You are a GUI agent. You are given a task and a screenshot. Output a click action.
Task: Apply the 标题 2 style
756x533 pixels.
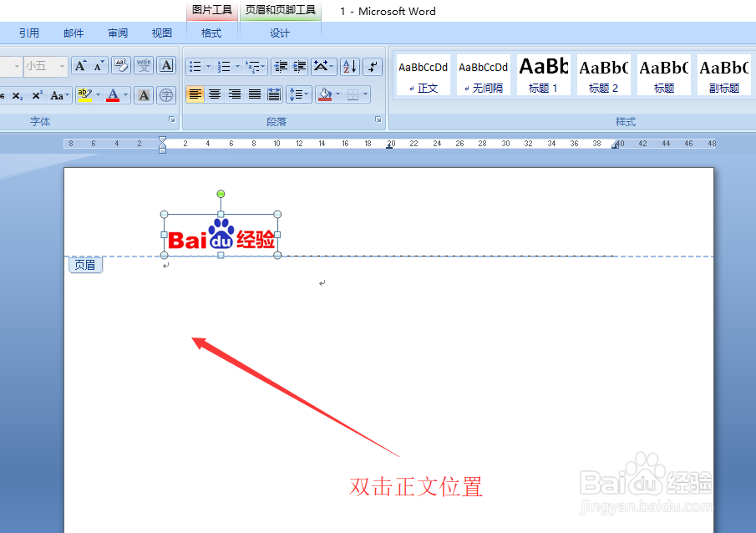(x=604, y=74)
